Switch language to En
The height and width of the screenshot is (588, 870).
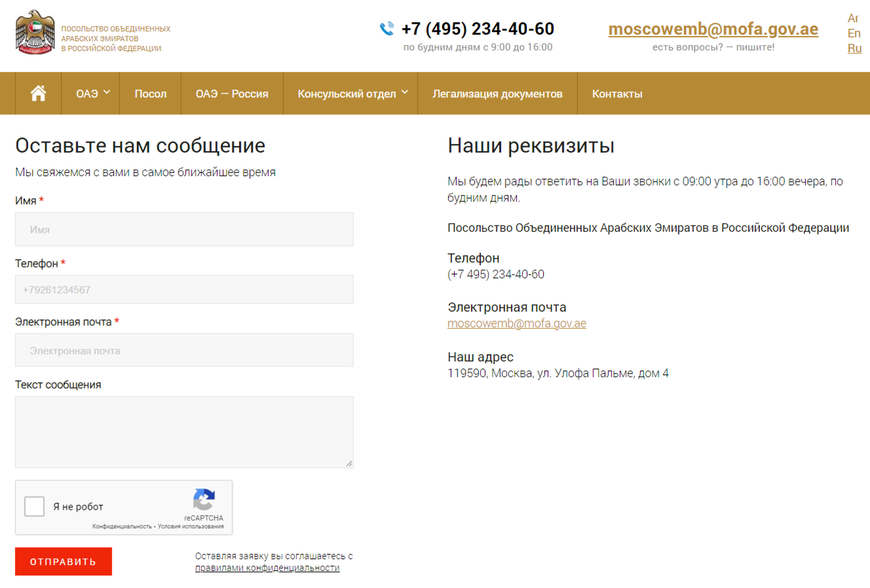(854, 33)
